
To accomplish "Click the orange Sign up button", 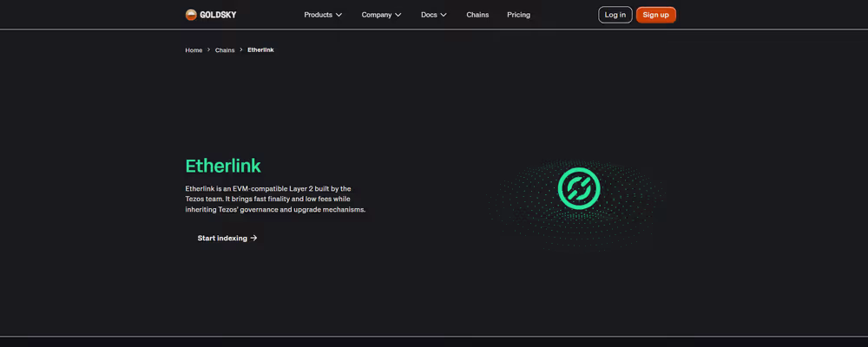I will click(x=655, y=15).
